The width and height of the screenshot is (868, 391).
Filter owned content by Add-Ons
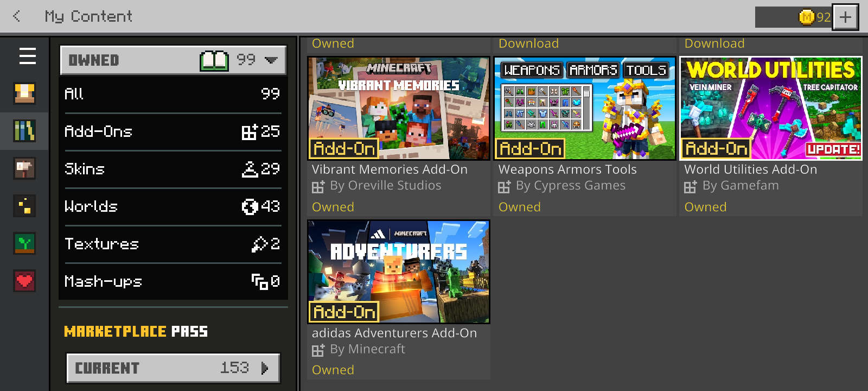pos(173,131)
